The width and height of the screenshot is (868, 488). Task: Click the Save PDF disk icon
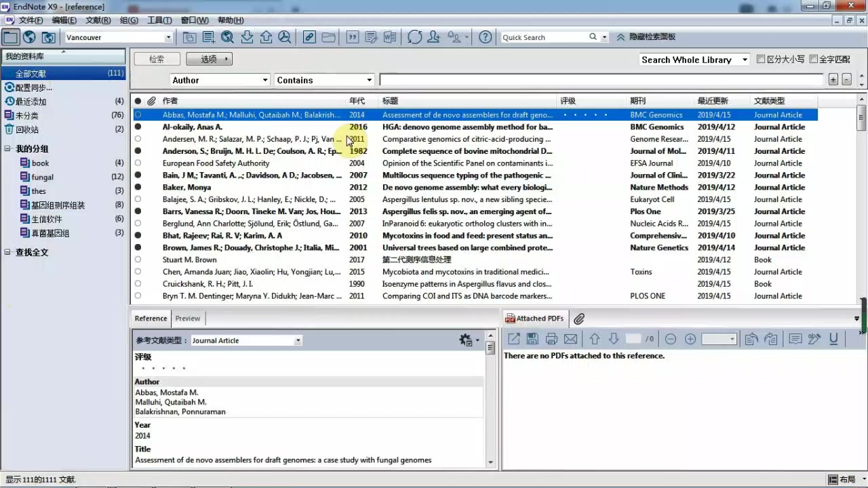coord(532,339)
